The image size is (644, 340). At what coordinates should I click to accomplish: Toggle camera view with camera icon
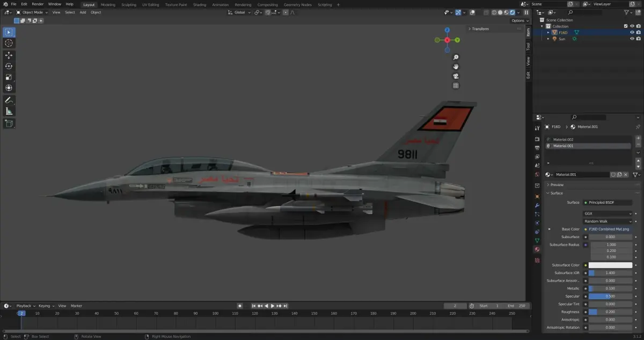[x=456, y=76]
